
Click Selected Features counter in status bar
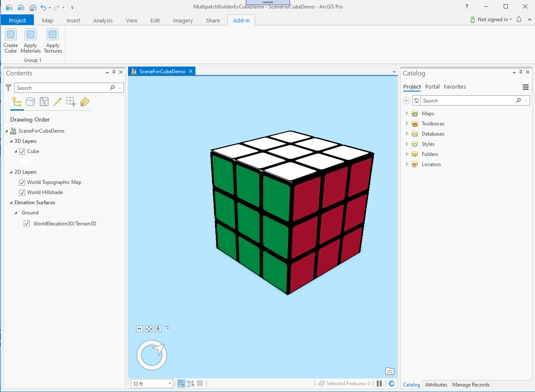point(344,383)
